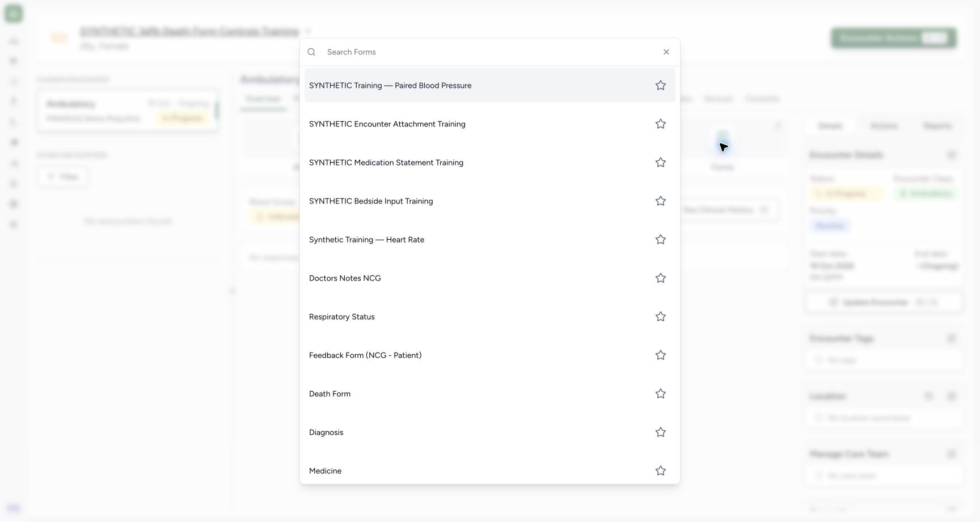Star the SYNTHETIC Medication Statement Training form
This screenshot has width=980, height=522.
coord(661,163)
